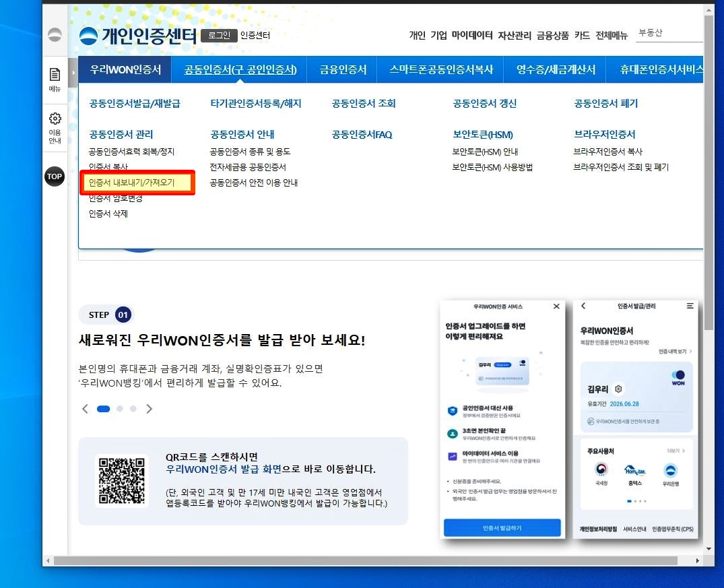
Task: Select the 금융인증서 tab
Action: pyautogui.click(x=343, y=70)
